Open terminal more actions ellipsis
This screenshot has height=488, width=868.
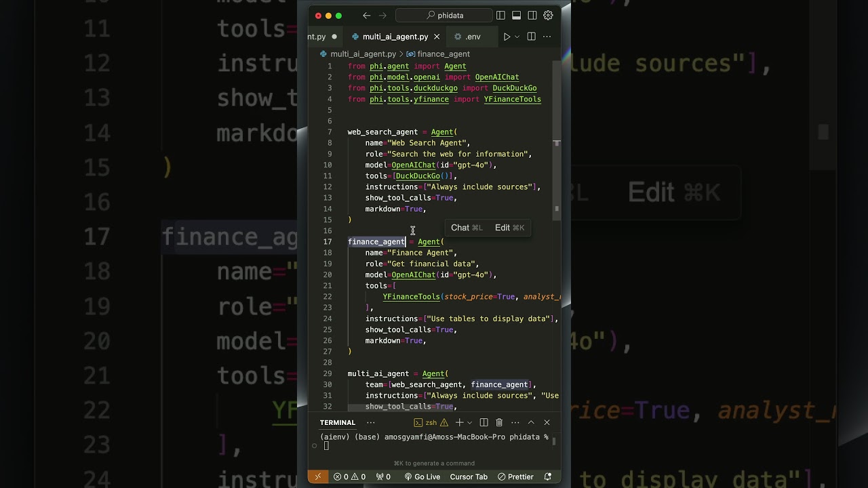click(x=515, y=422)
